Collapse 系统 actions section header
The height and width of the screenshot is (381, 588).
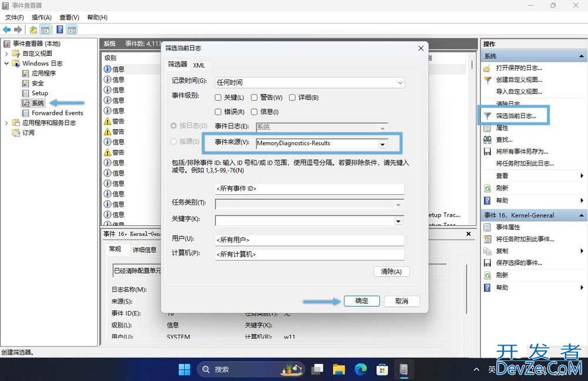(582, 56)
